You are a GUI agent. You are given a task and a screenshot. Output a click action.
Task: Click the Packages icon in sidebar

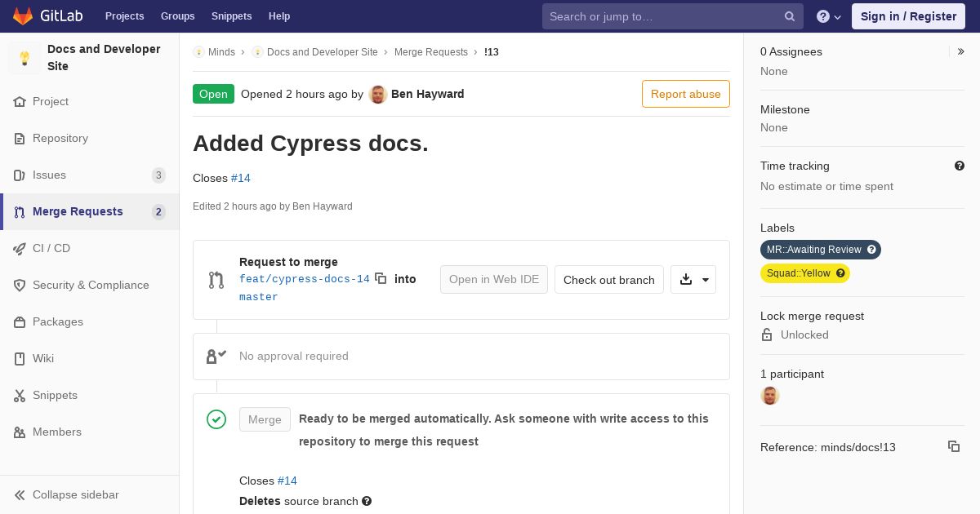(x=20, y=322)
